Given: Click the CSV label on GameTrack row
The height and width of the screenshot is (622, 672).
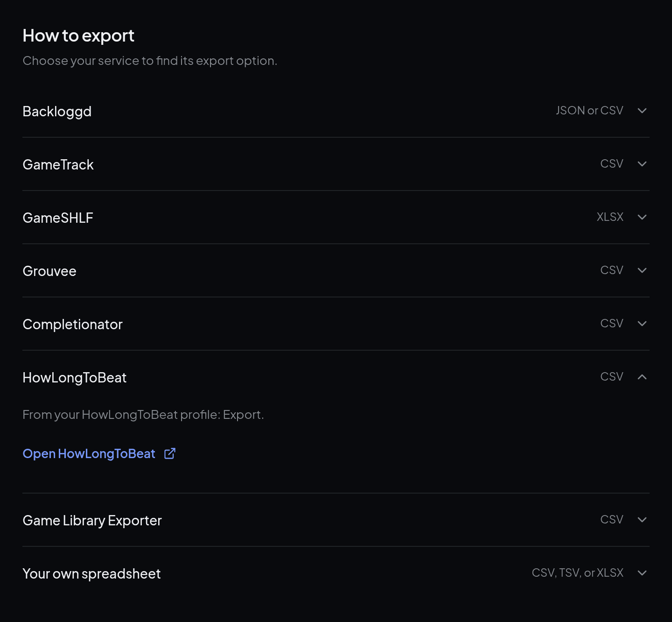Looking at the screenshot, I should click(612, 163).
